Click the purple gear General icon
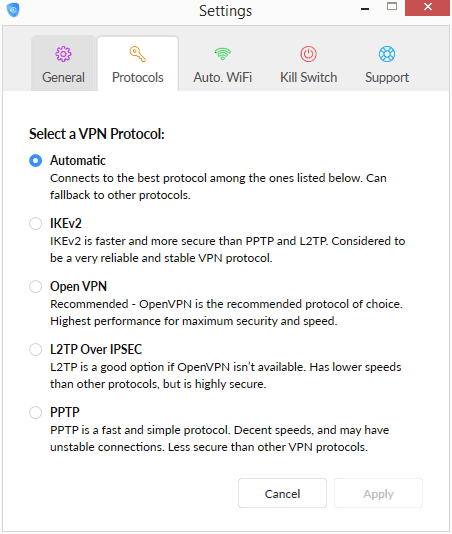 pos(63,54)
